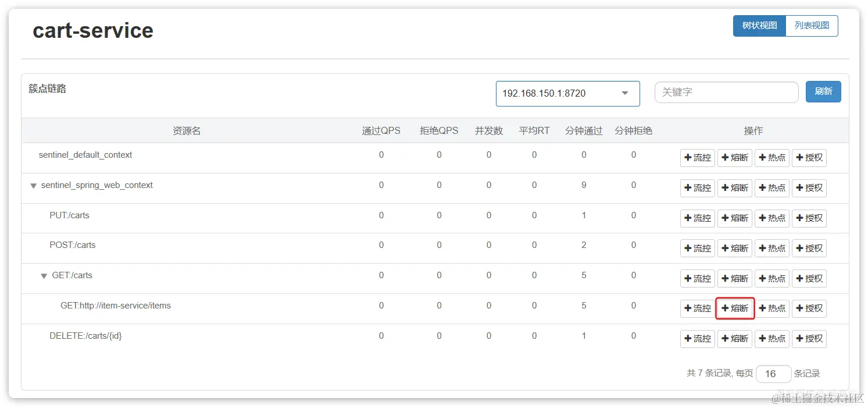This screenshot has width=868, height=408.
Task: Focus the 关键字 search field
Action: point(726,92)
